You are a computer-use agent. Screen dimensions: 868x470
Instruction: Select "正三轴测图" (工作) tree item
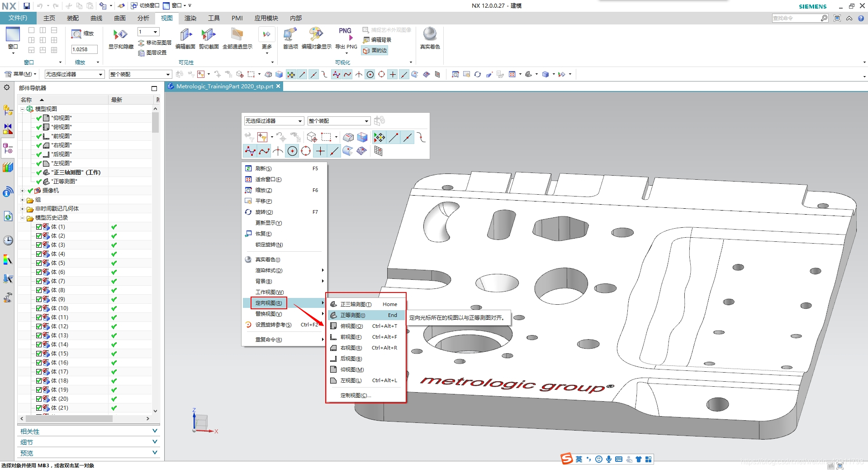[x=76, y=173]
